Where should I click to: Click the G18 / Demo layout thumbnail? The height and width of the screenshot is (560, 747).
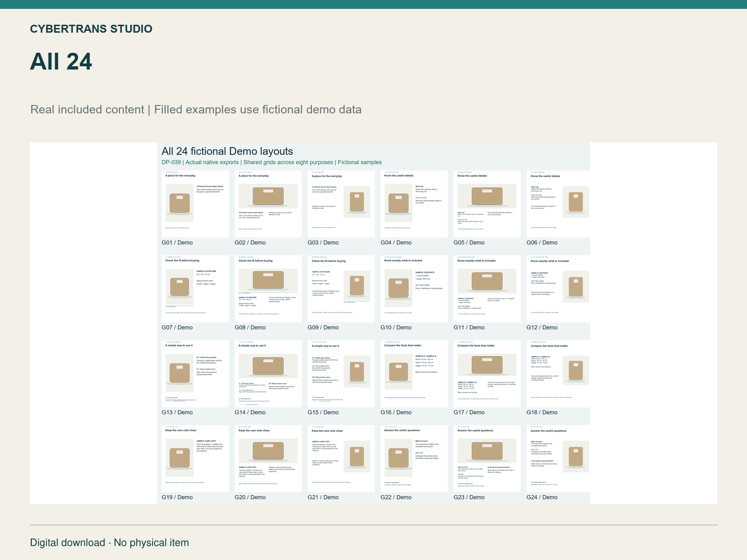coord(558,374)
